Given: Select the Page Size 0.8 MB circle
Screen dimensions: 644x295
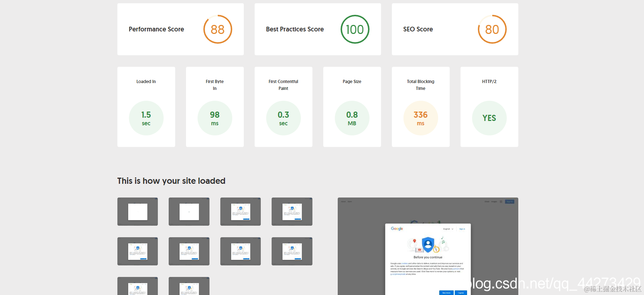Looking at the screenshot, I should pyautogui.click(x=352, y=118).
